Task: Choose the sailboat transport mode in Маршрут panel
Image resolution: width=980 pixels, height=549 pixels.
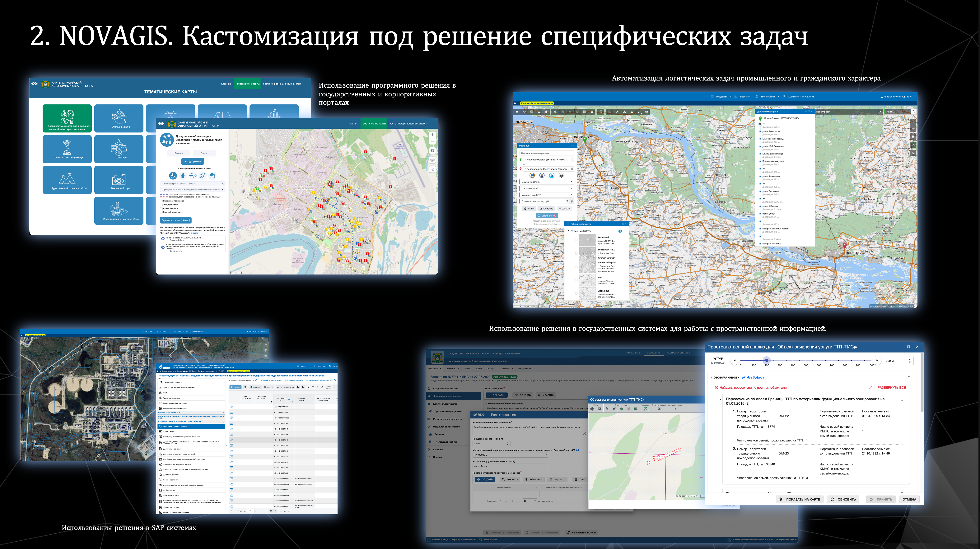Action: (552, 175)
